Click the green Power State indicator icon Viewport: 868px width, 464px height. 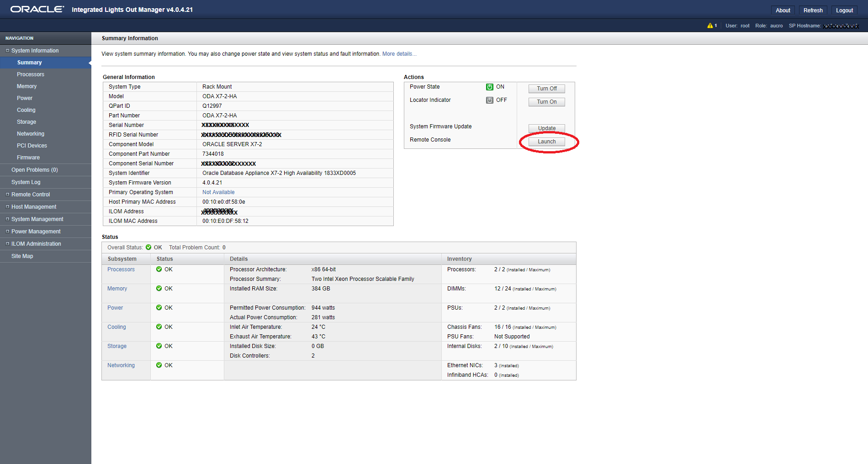pyautogui.click(x=489, y=87)
